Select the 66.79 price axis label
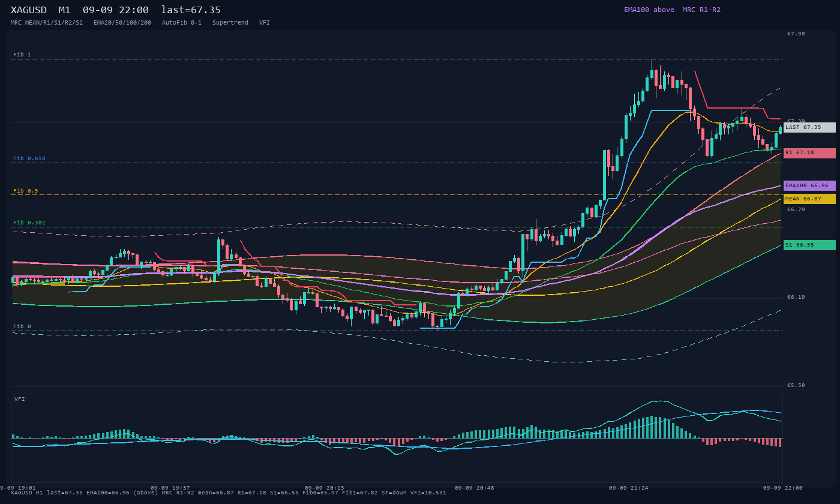This screenshot has height=504, width=840. [796, 209]
